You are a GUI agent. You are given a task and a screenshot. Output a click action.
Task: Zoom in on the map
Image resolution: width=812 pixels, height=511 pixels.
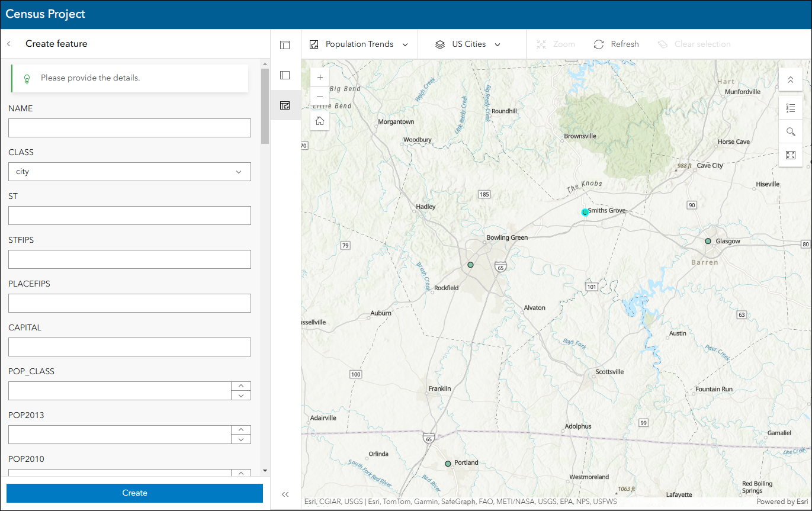pyautogui.click(x=320, y=77)
